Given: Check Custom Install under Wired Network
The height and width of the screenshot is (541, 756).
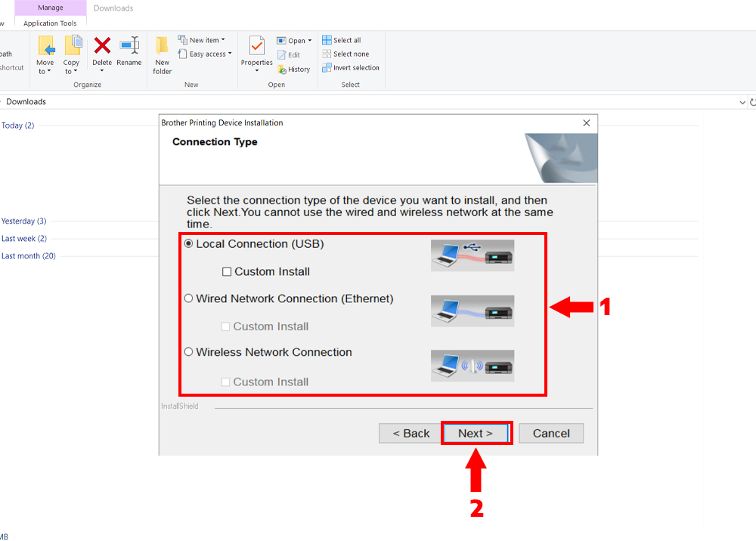Looking at the screenshot, I should click(x=225, y=326).
